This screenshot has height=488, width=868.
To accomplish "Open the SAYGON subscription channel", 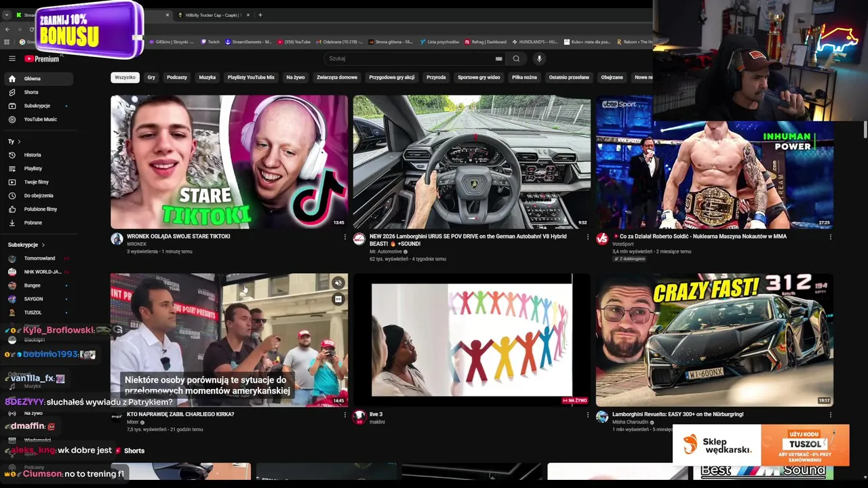I will click(38, 299).
